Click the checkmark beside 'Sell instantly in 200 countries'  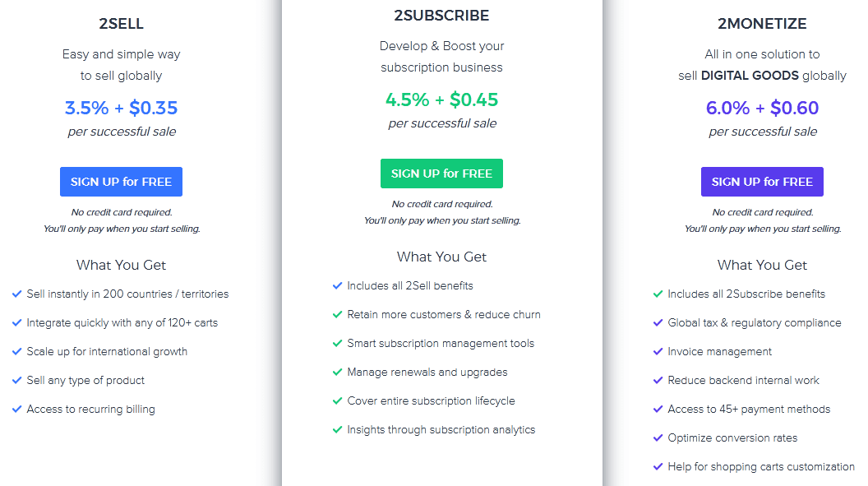(17, 294)
